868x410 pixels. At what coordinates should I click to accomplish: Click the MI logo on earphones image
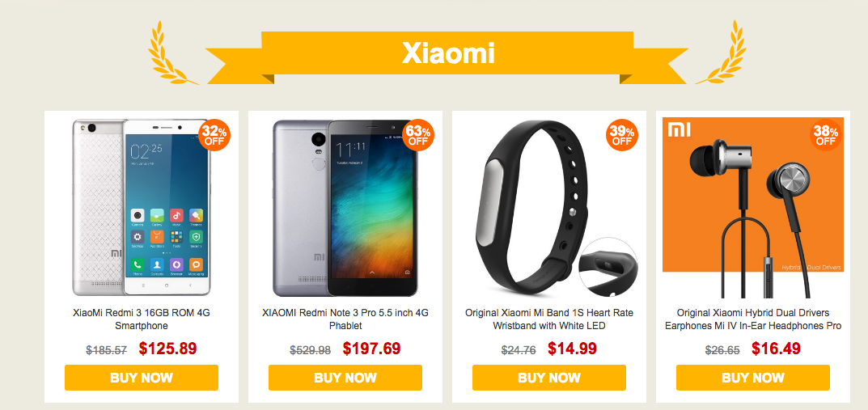[x=680, y=130]
